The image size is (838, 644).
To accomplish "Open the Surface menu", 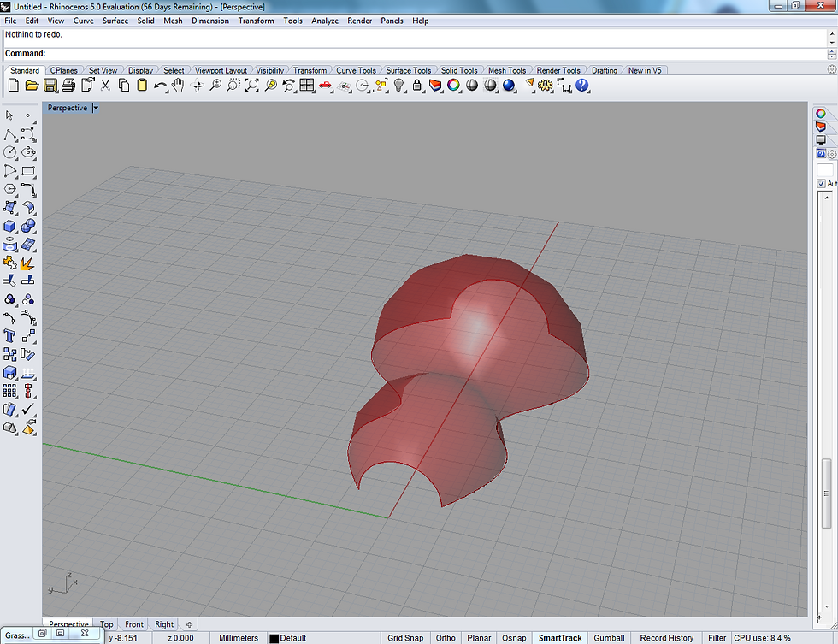I will [115, 21].
